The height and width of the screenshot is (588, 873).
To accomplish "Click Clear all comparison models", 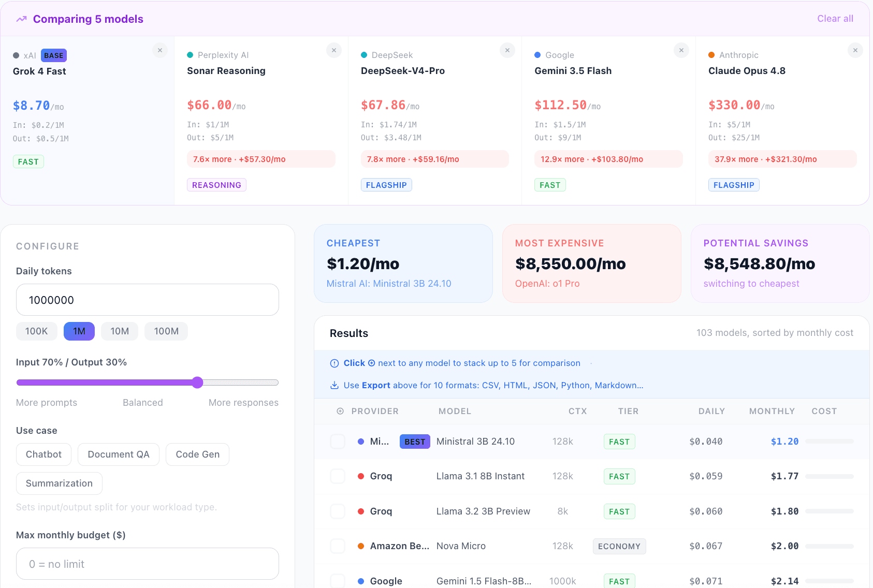I will click(835, 19).
